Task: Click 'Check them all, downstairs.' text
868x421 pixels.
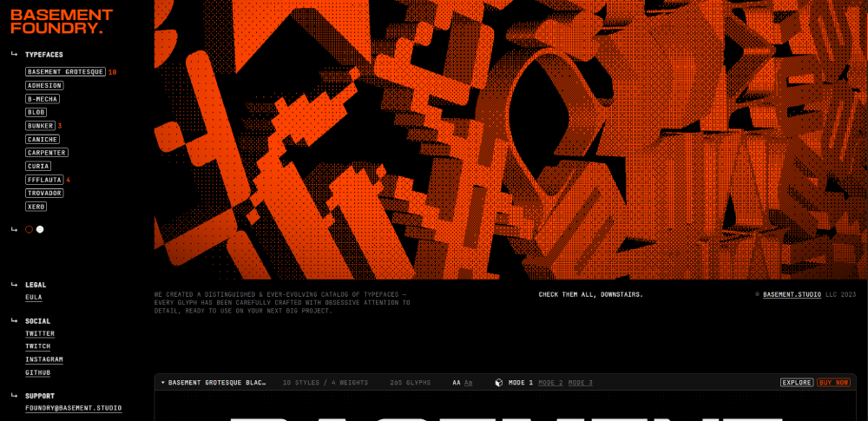Action: 590,295
